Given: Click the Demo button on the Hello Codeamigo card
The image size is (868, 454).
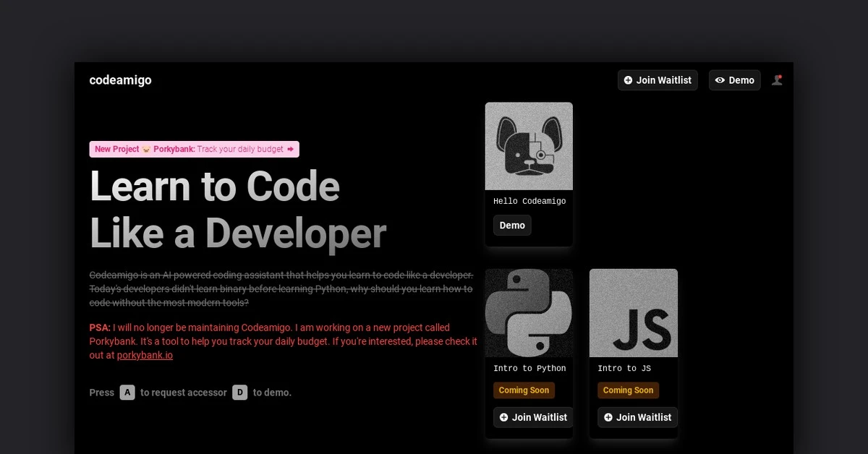Looking at the screenshot, I should pos(512,225).
